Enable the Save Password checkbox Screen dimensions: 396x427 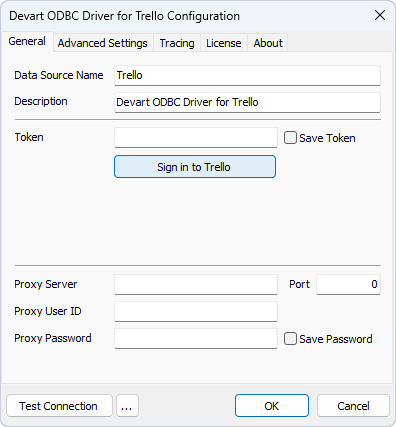(290, 339)
